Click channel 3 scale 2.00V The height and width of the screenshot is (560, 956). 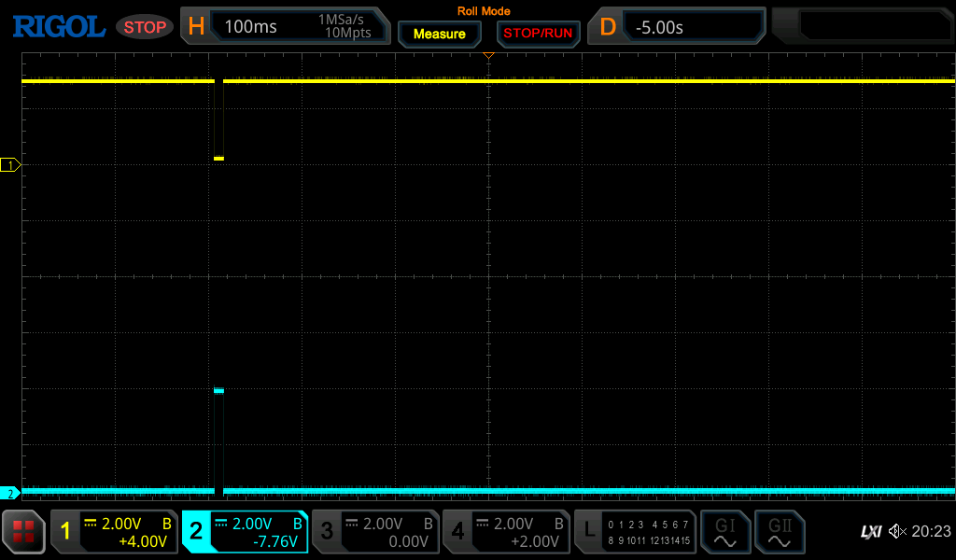(x=383, y=524)
